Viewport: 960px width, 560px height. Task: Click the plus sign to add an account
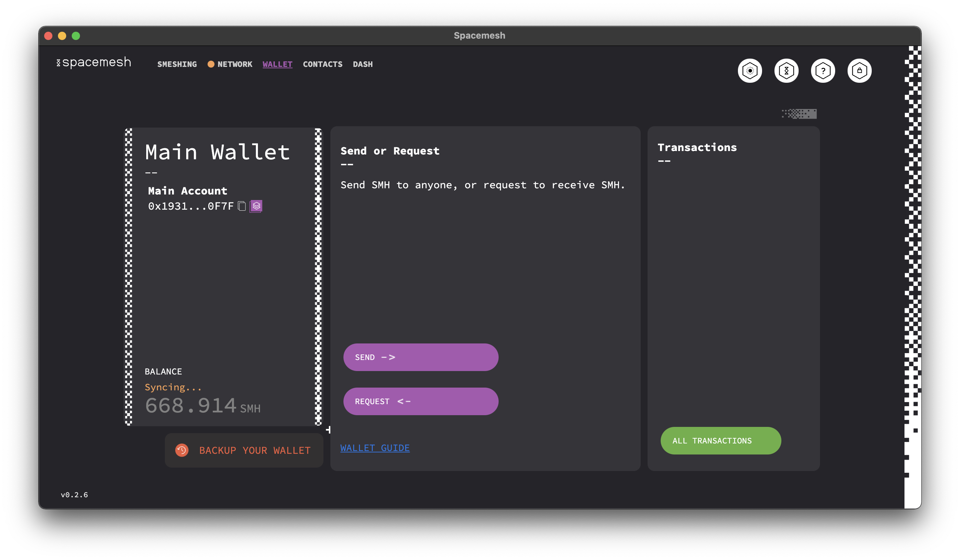pos(329,430)
